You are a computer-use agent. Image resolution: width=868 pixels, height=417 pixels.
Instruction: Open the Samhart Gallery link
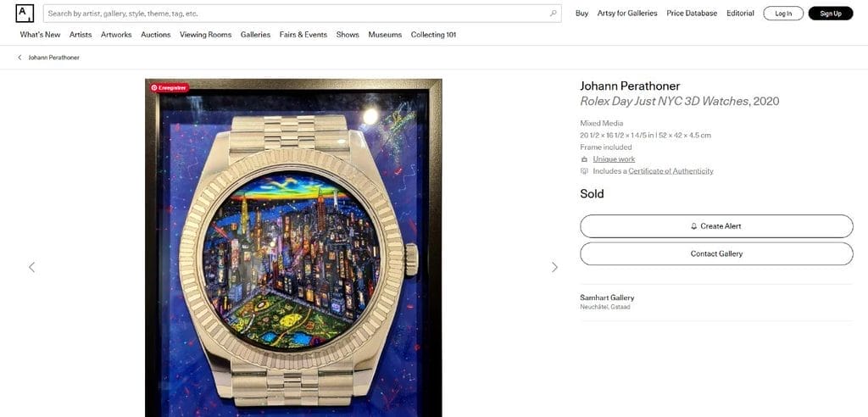click(607, 297)
